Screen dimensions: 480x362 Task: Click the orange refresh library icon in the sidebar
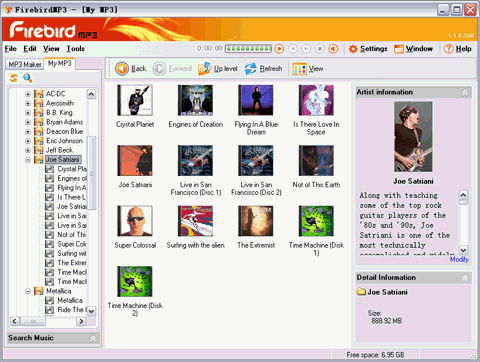(14, 78)
